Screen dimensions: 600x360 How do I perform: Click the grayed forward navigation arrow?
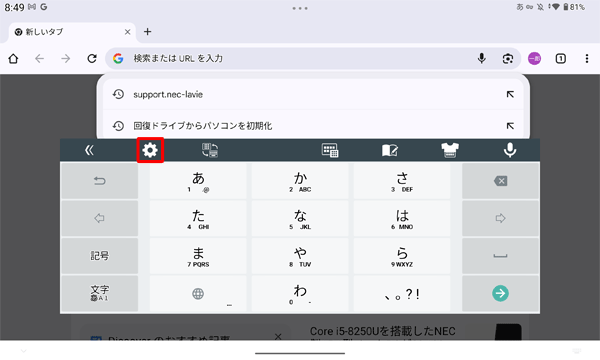coord(66,59)
